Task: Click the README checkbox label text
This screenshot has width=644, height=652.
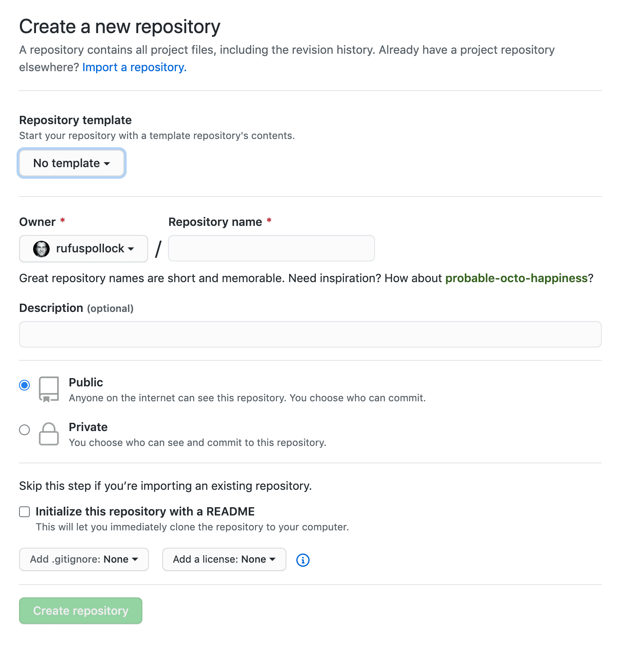Action: tap(145, 512)
